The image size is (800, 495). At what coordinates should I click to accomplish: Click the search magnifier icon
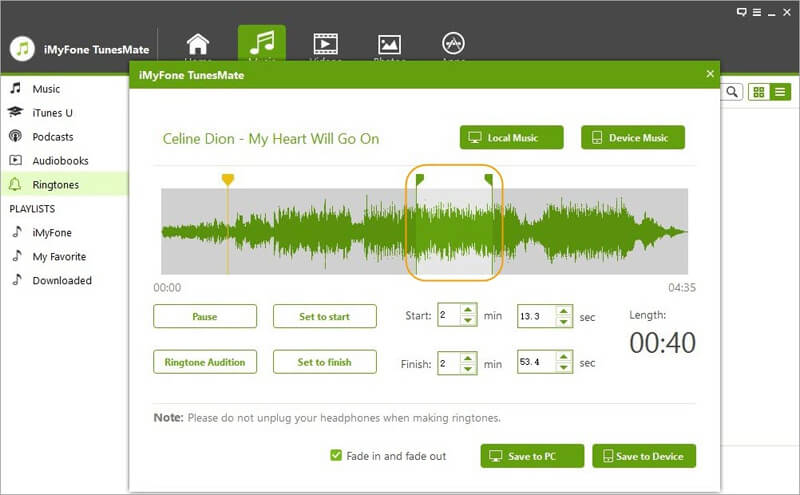[x=732, y=92]
